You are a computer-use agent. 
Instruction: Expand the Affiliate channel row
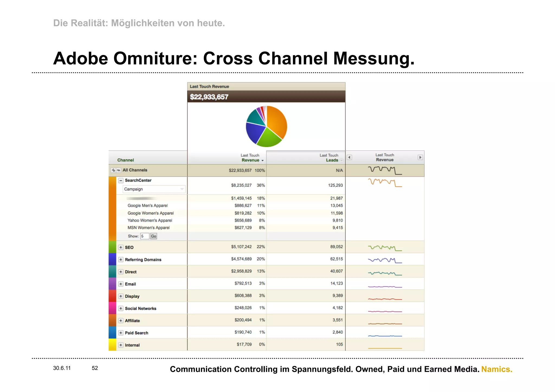[x=121, y=320]
